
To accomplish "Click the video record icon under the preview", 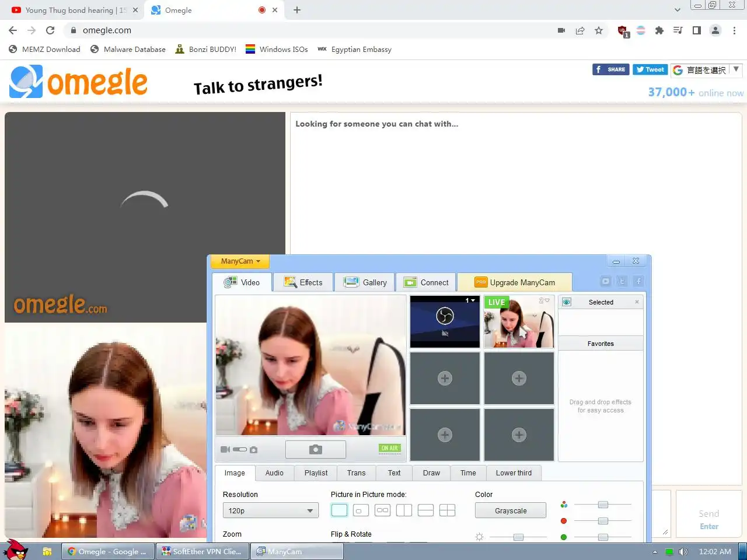I will (x=225, y=450).
